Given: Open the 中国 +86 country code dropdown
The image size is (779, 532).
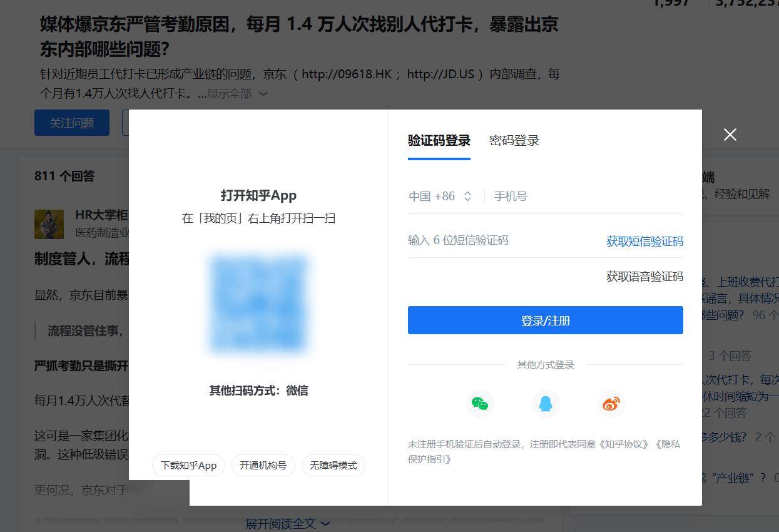Looking at the screenshot, I should pos(440,196).
